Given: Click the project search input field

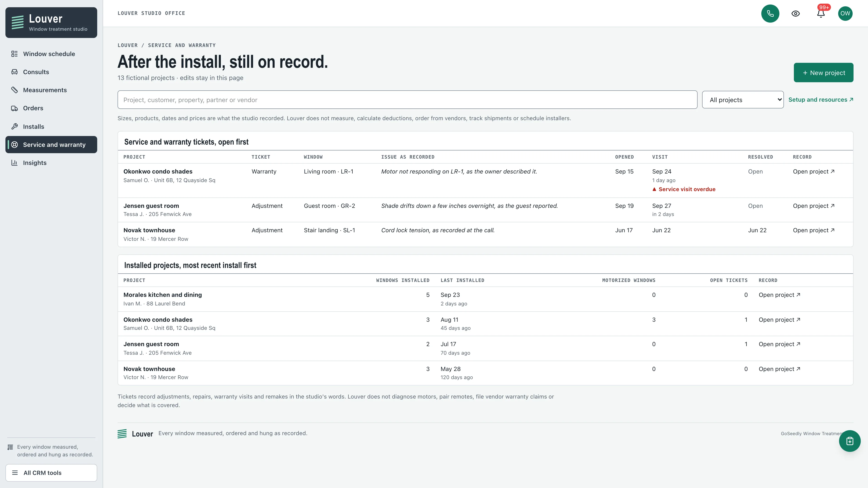Looking at the screenshot, I should pyautogui.click(x=407, y=100).
